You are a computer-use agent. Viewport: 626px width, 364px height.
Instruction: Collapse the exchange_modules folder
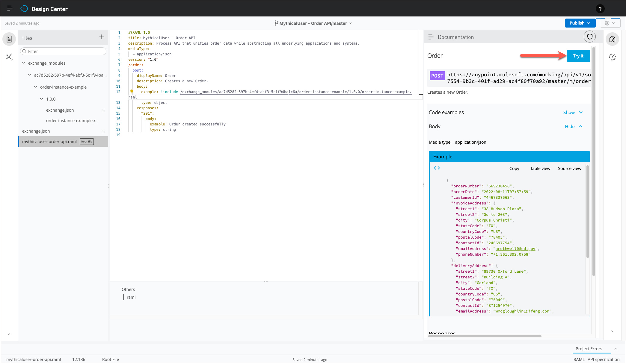(24, 63)
